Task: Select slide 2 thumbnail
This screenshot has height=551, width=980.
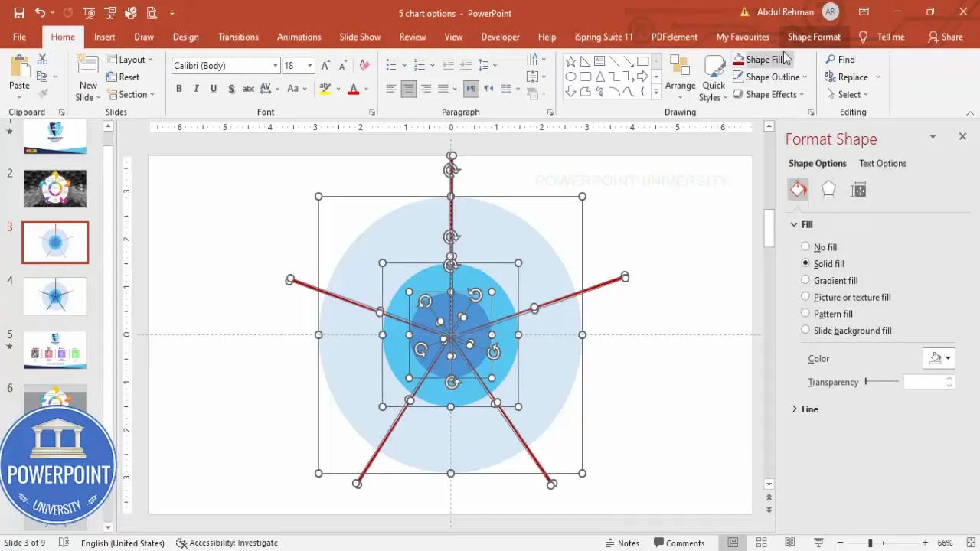Action: pos(55,188)
